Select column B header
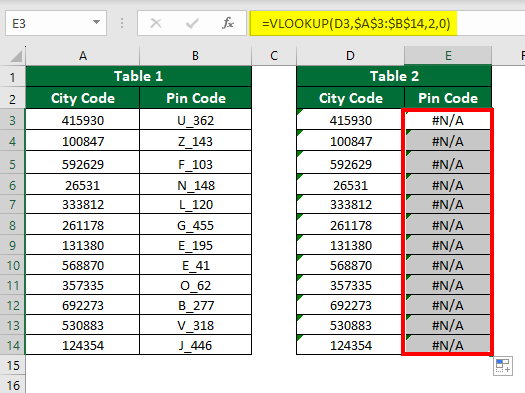525x393 pixels. click(195, 56)
